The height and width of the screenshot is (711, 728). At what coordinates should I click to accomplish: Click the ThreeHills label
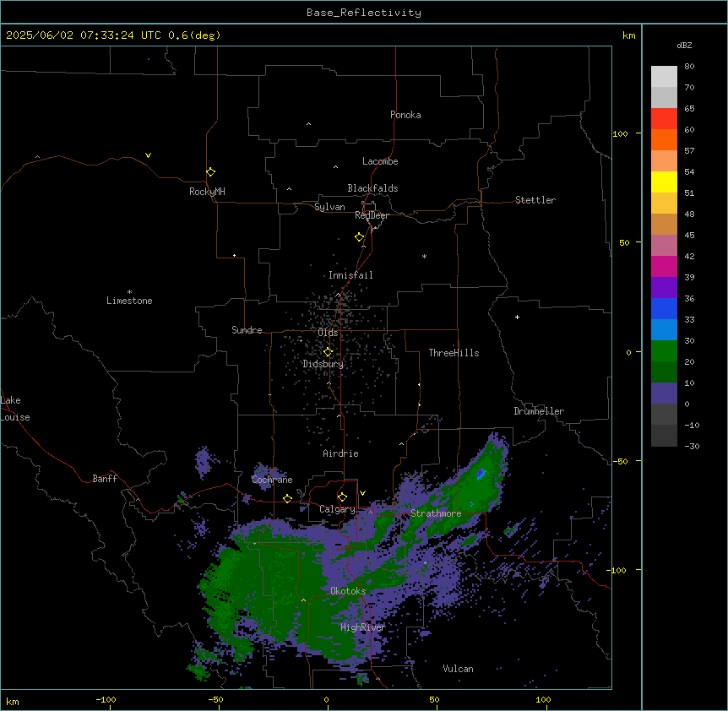point(454,353)
